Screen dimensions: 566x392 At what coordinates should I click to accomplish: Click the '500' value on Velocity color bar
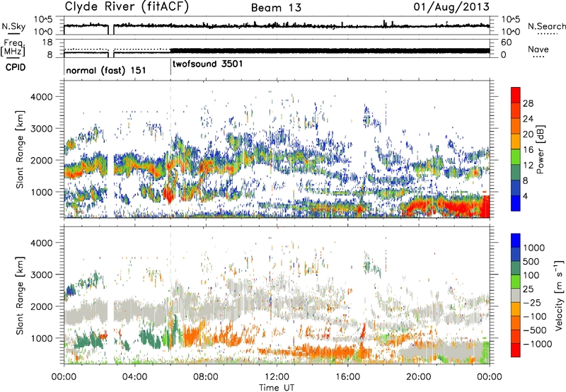(531, 262)
